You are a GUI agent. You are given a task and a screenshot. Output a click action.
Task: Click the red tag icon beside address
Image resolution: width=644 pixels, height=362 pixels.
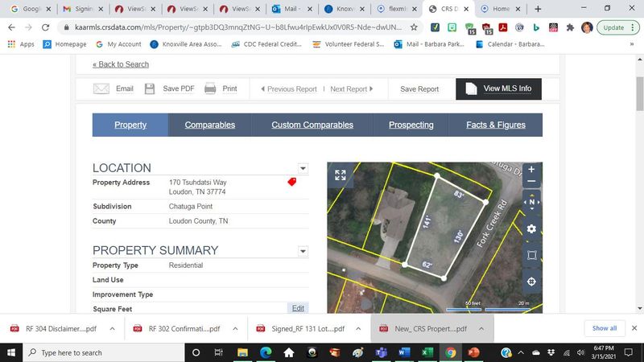coord(291,182)
